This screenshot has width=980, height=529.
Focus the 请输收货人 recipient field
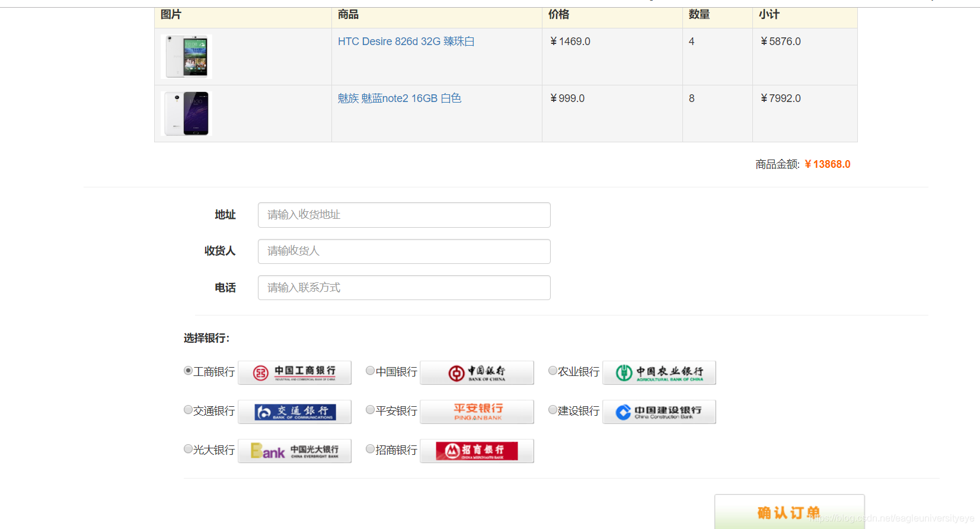tap(404, 251)
